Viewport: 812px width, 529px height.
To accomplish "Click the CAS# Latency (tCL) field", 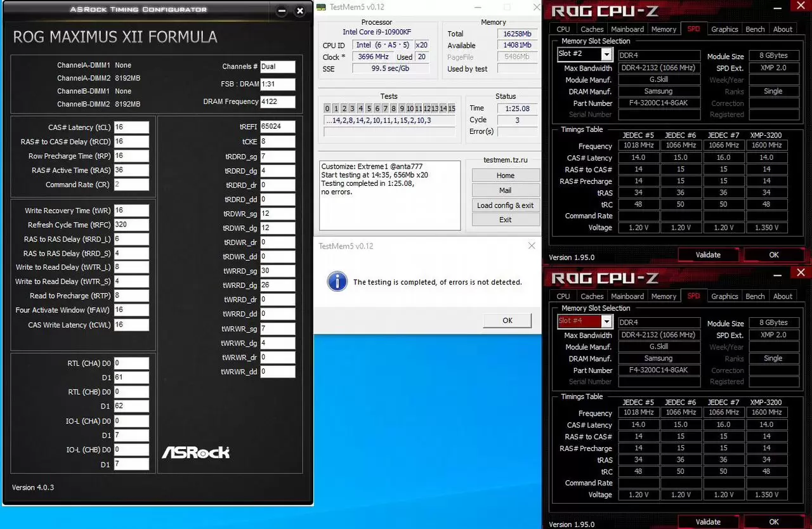I will tap(131, 127).
